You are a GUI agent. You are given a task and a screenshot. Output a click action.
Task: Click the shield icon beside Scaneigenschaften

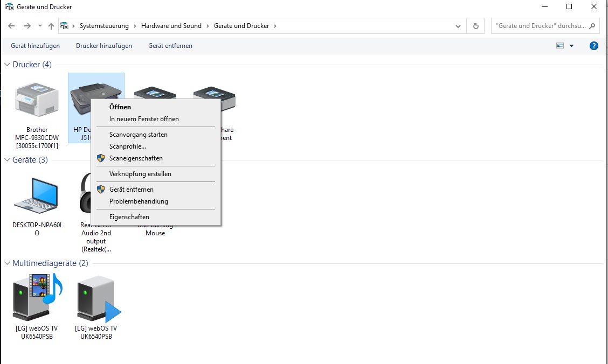click(x=101, y=158)
